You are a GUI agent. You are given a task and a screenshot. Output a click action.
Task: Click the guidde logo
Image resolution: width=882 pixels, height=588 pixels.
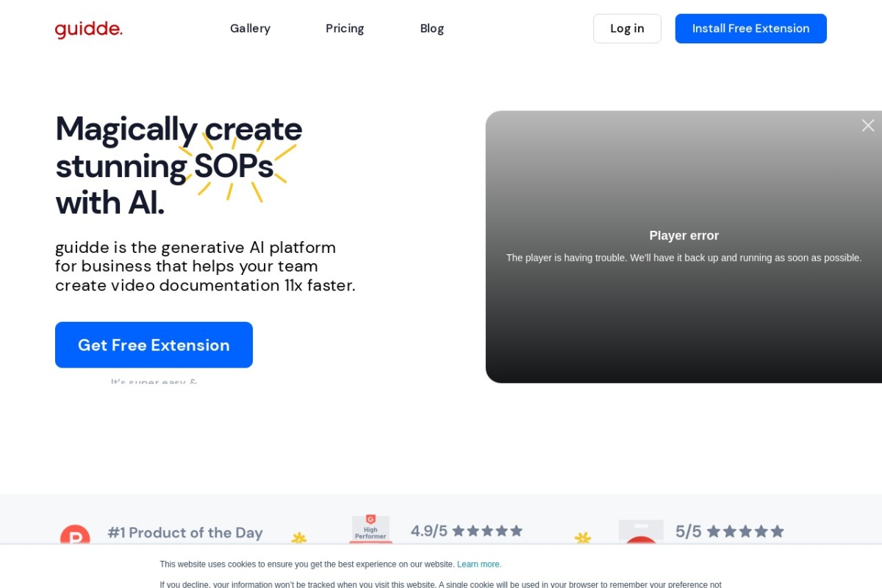point(89,29)
